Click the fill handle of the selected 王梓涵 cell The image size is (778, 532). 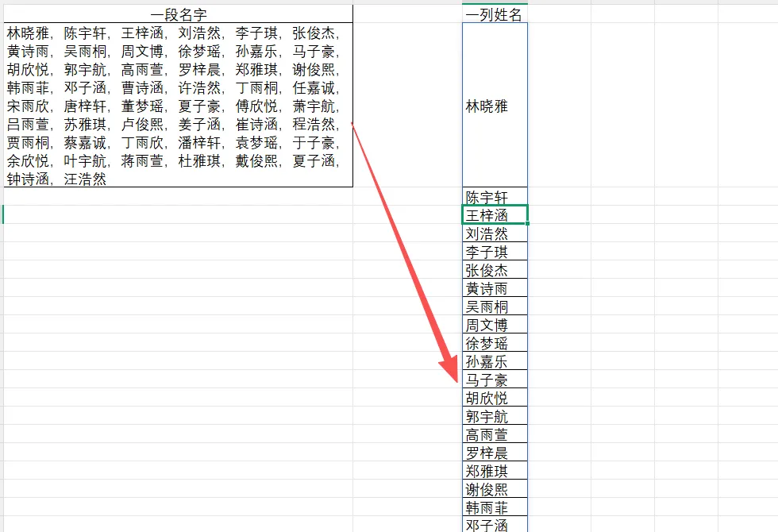pyautogui.click(x=527, y=224)
